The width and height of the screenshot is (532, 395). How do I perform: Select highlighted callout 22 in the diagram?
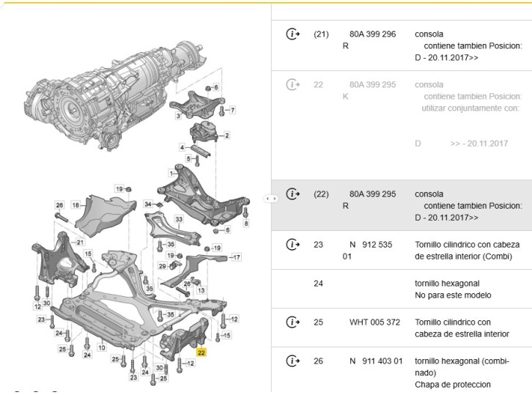pos(202,352)
